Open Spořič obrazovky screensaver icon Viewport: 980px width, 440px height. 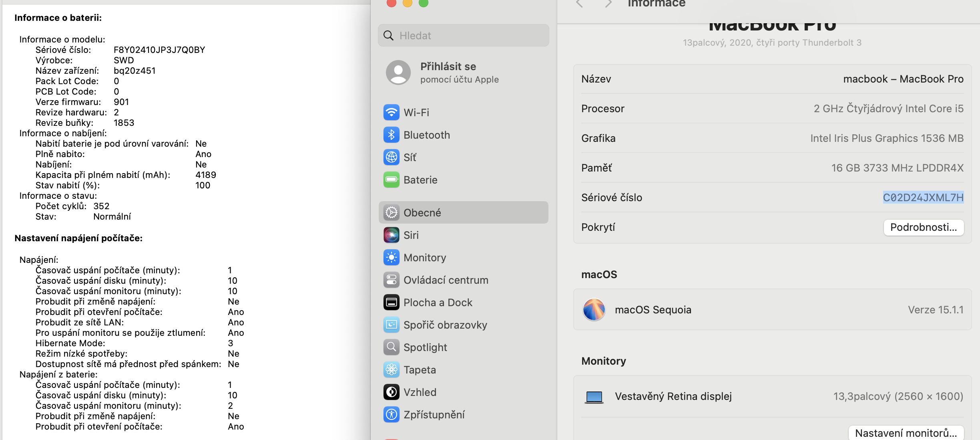point(391,325)
